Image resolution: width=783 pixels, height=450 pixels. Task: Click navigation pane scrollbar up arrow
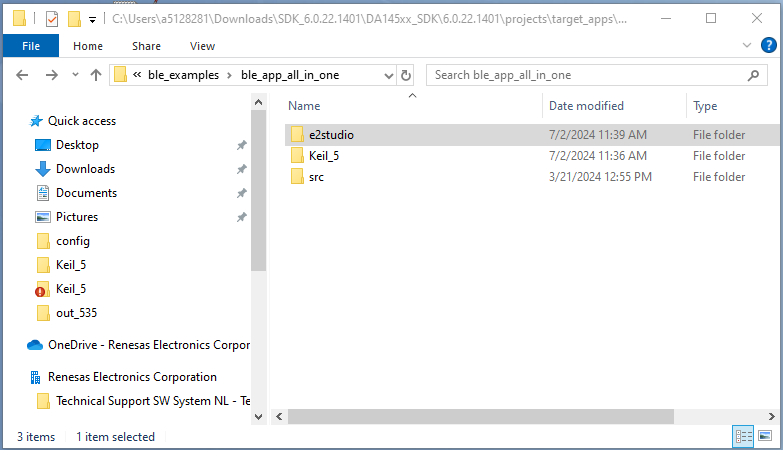point(258,102)
